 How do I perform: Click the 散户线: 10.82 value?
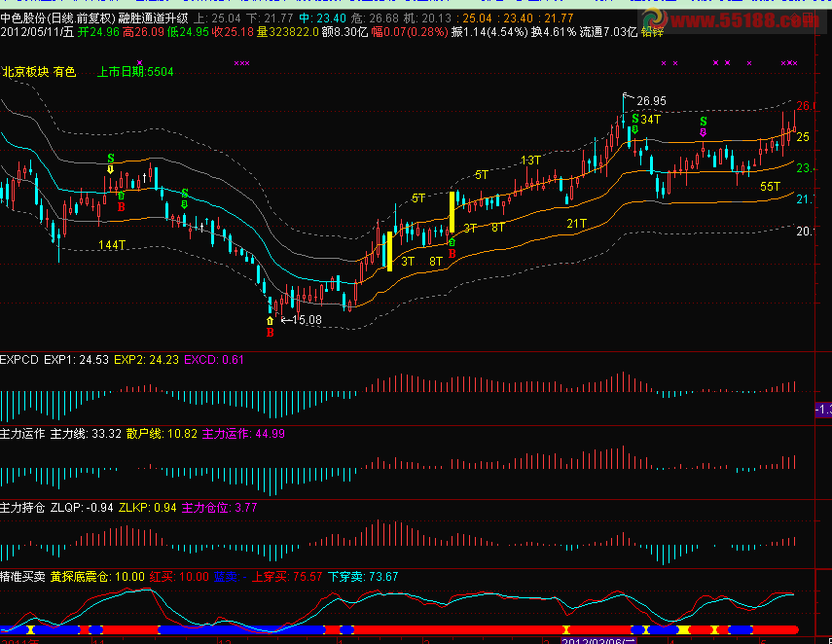[162, 434]
